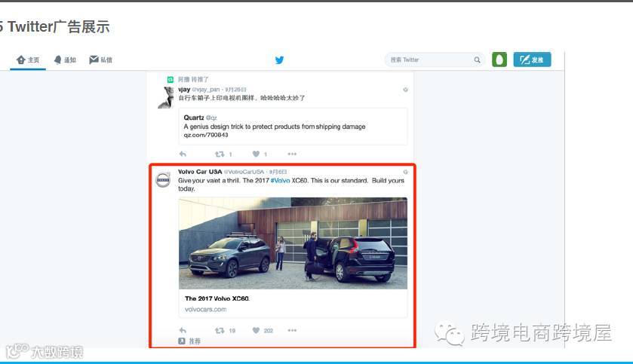This screenshot has width=633, height=364.
Task: Open the @VolvoCarUSA handle link
Action: tap(244, 172)
